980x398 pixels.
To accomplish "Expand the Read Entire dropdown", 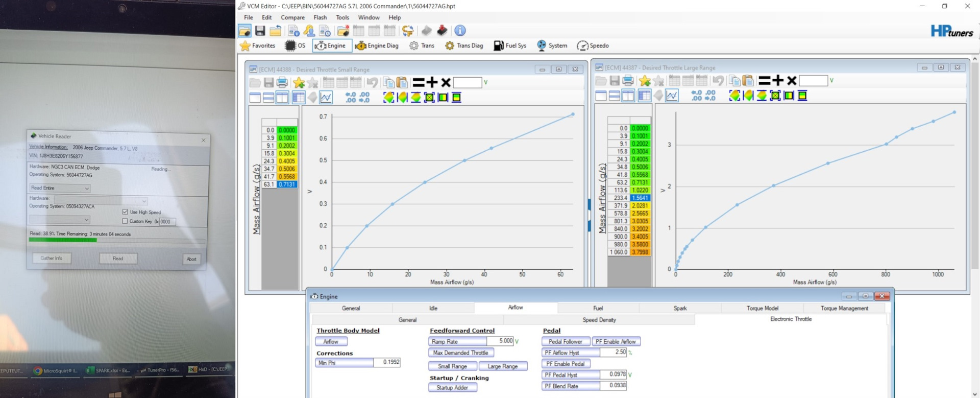I will pos(86,189).
